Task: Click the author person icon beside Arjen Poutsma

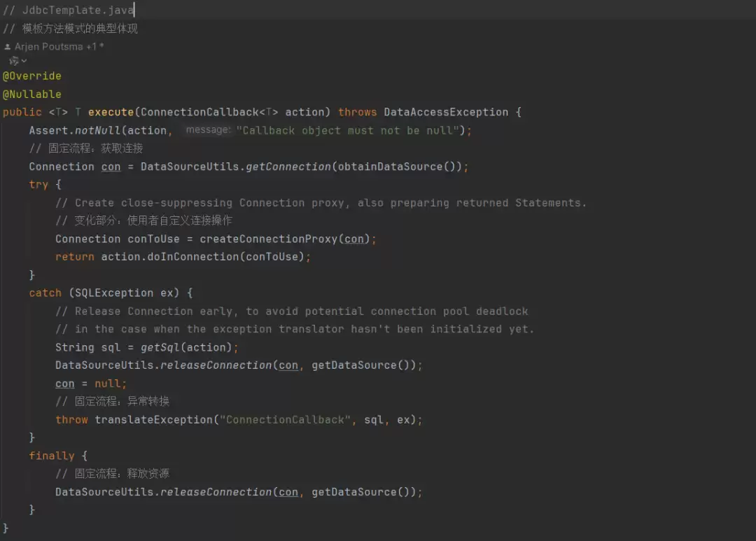Action: 8,47
